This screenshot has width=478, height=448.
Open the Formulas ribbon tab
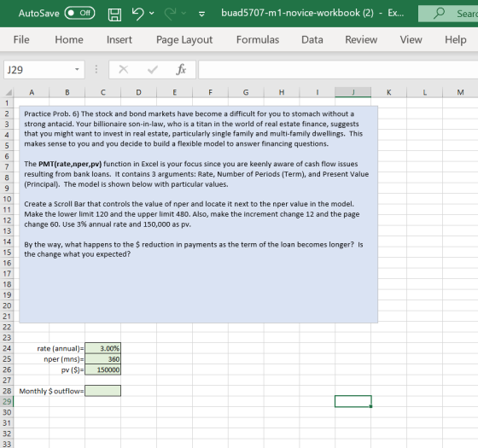point(258,39)
